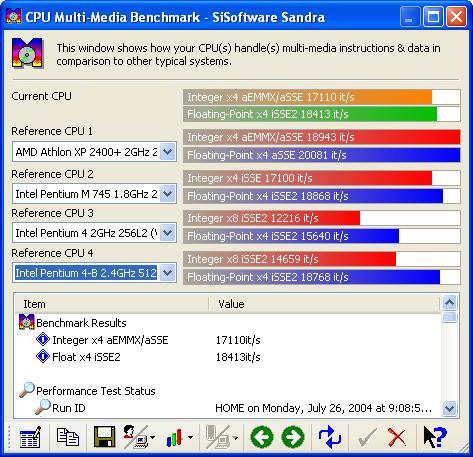Click the Integer x8 iSSE2 12216 it/s bar

point(322,218)
